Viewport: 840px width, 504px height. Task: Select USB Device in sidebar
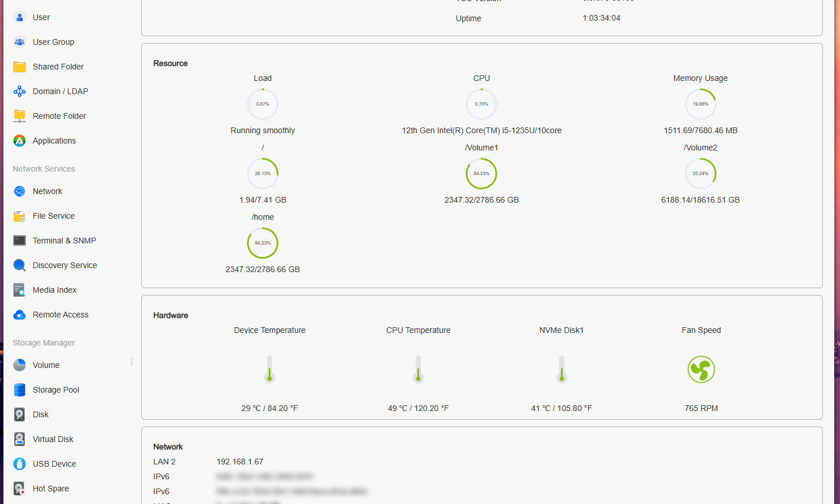54,464
